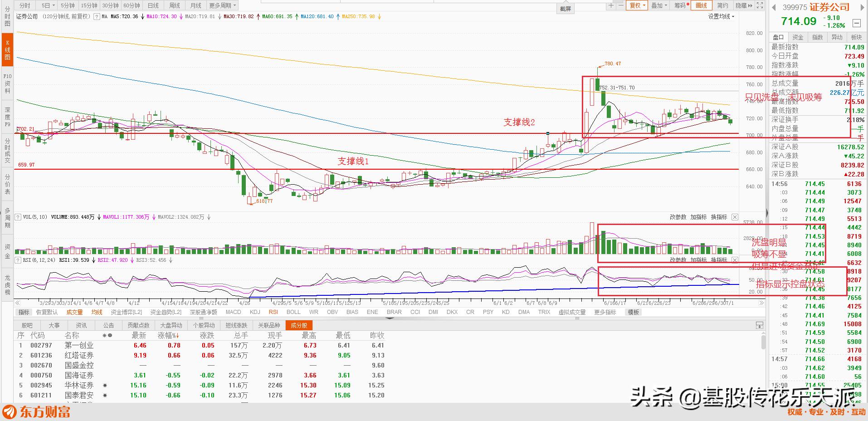Screen dimensions: 868x421
Task: Select the MACD indicator tab
Action: coord(233,312)
